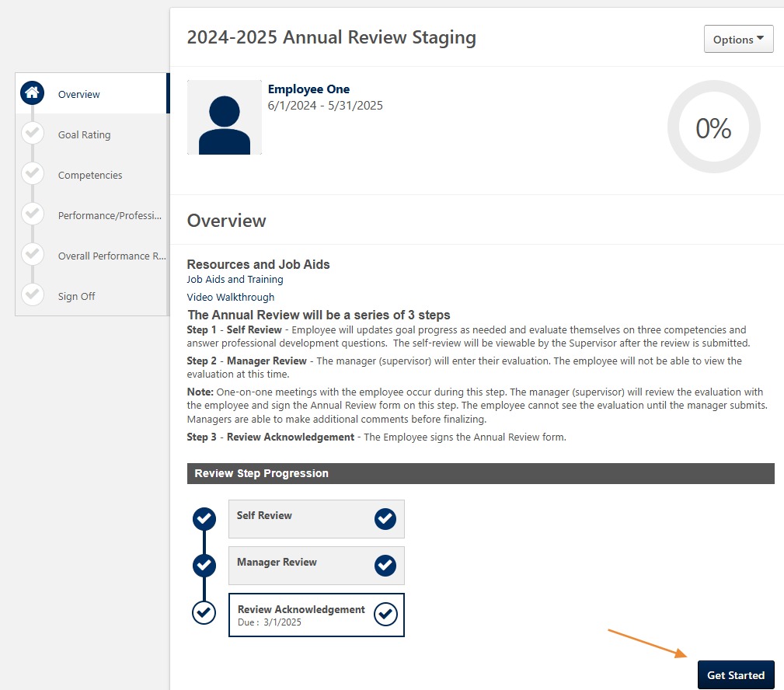Open the Overall Performance R... section
Screen dimensions: 784x690
(111, 256)
